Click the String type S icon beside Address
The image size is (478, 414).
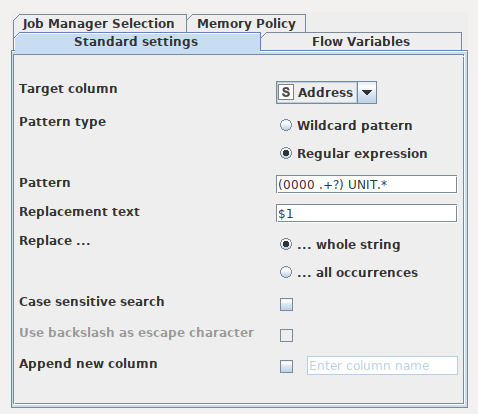coord(286,92)
